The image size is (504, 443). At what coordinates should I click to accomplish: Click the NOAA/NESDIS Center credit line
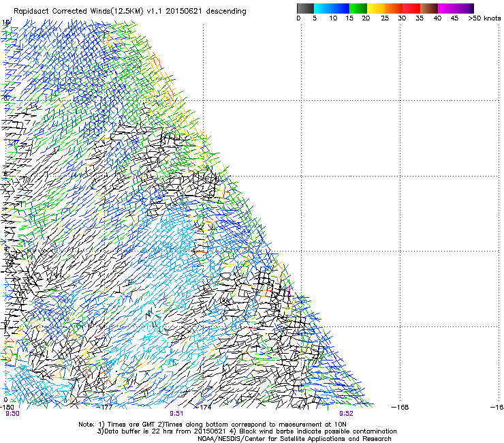click(x=294, y=439)
